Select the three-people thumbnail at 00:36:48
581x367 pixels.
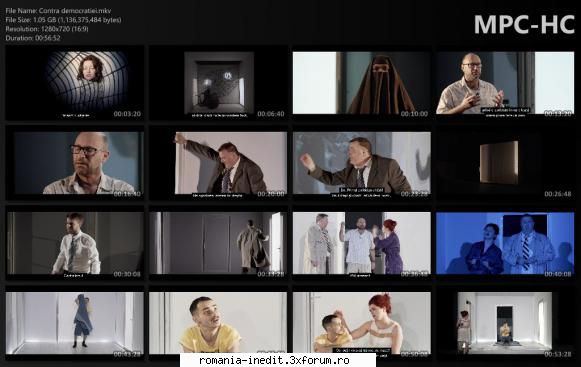tap(362, 243)
